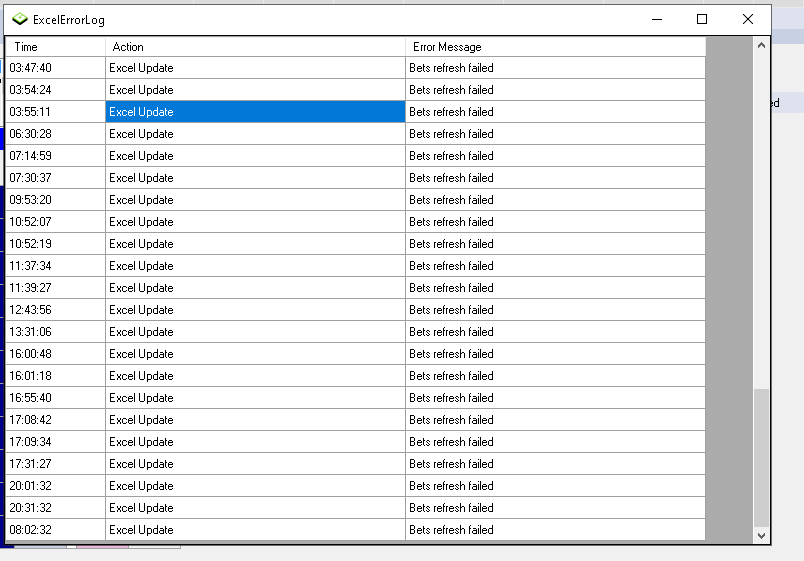Click the vertical scrollbar thumb

(x=761, y=458)
